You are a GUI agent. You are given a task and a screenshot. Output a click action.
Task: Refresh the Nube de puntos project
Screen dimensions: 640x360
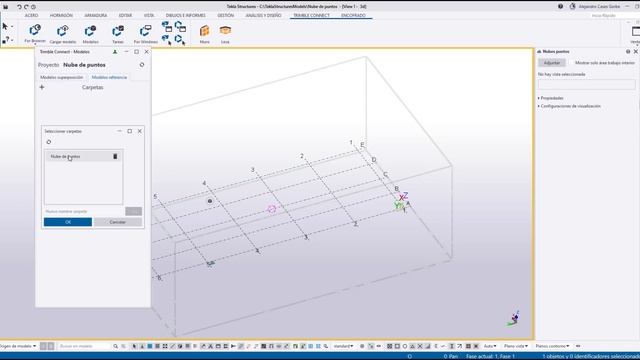coord(142,65)
